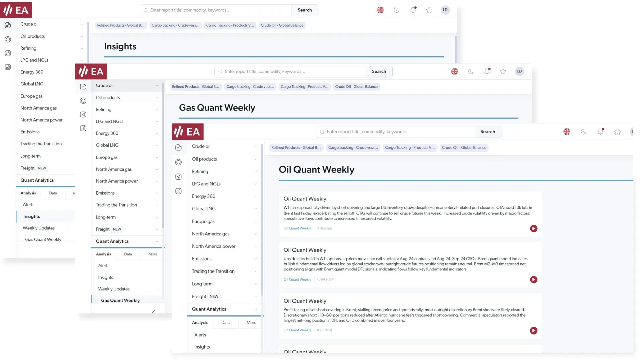The image size is (644, 362).
Task: Select Gas Quant Weekly item in the Gas Quant Weekly window sidebar
Action: (x=120, y=300)
